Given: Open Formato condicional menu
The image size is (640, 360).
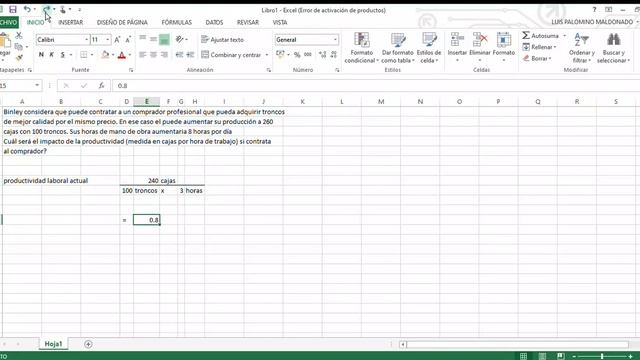Looking at the screenshot, I should coord(361,48).
